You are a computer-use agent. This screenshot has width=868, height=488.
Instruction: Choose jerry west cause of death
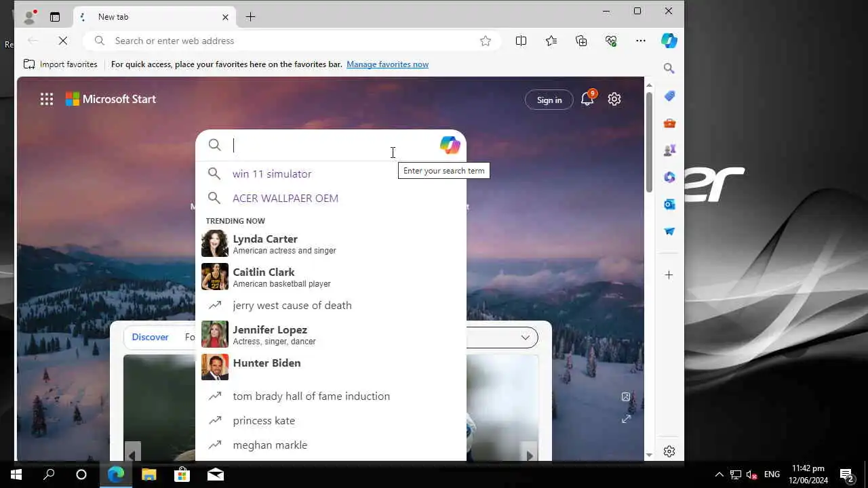pyautogui.click(x=331, y=305)
